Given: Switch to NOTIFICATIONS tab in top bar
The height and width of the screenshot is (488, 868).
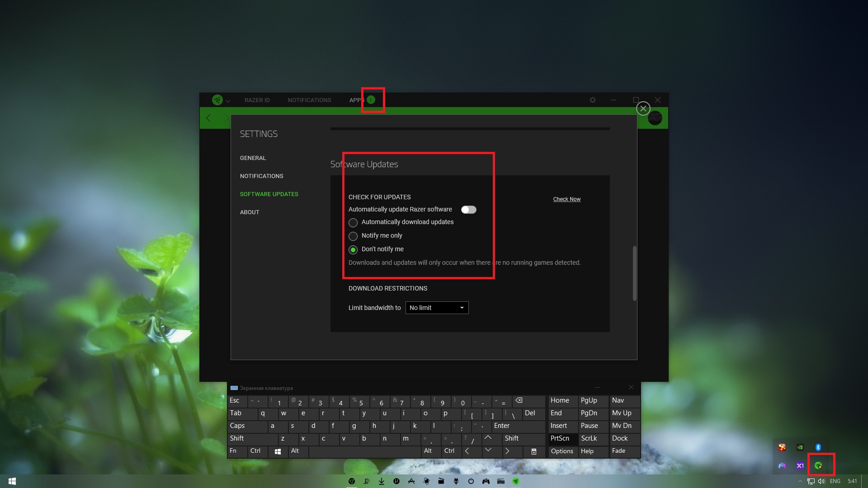Looking at the screenshot, I should coord(309,100).
